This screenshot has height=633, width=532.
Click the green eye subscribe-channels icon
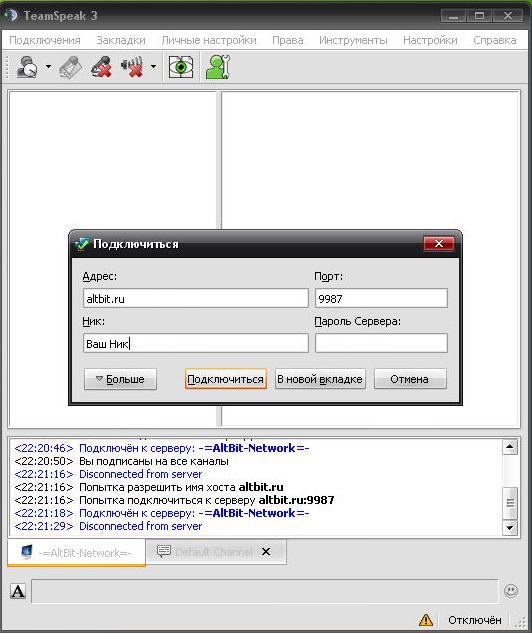180,67
